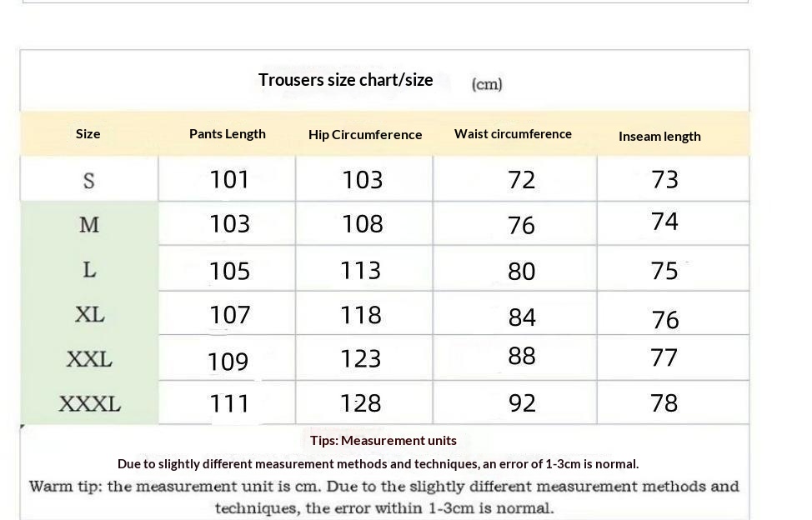Click the Hip Circumference column header
The width and height of the screenshot is (812, 520).
tap(365, 134)
